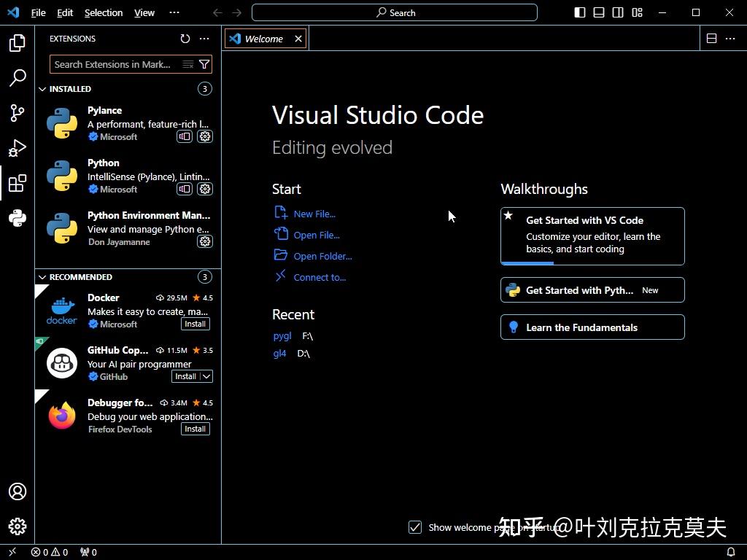Click Connect to link
Image resolution: width=747 pixels, height=560 pixels.
(320, 277)
